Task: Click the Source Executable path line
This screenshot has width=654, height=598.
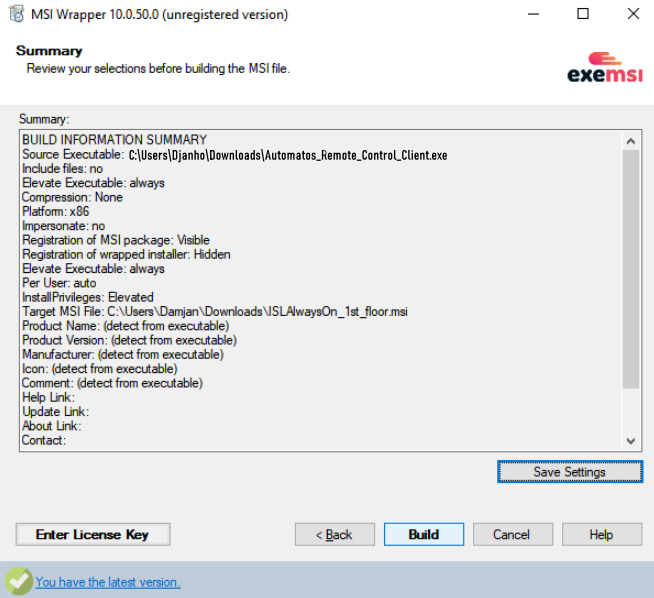Action: click(x=234, y=155)
